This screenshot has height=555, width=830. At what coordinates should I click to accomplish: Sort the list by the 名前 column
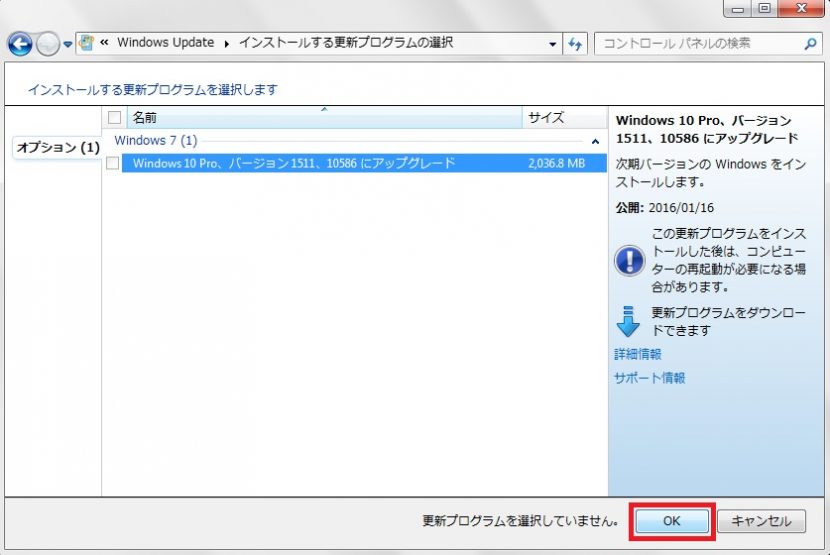click(x=324, y=118)
